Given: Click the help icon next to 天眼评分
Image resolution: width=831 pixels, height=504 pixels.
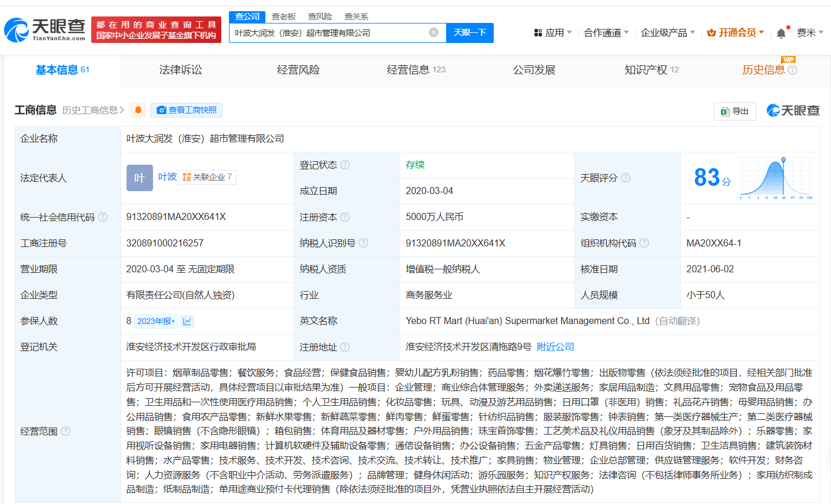Looking at the screenshot, I should click(x=626, y=178).
